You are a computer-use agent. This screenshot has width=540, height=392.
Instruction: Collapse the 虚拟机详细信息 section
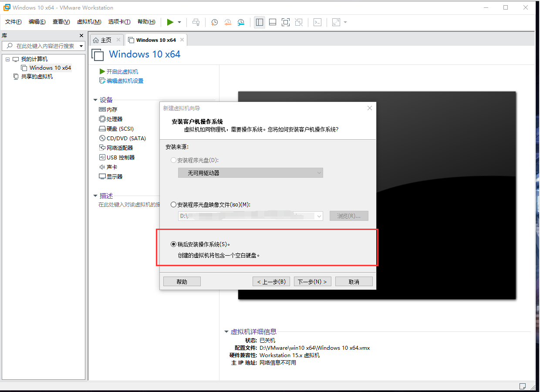[x=226, y=332]
